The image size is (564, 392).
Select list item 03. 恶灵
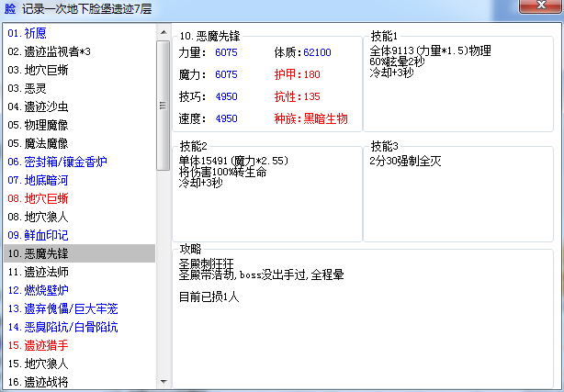point(80,88)
